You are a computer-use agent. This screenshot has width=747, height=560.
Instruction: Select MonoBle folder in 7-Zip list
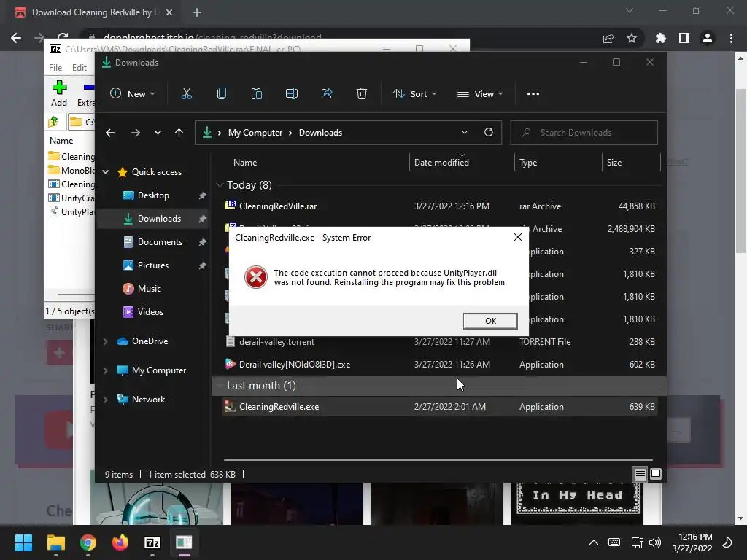click(71, 171)
